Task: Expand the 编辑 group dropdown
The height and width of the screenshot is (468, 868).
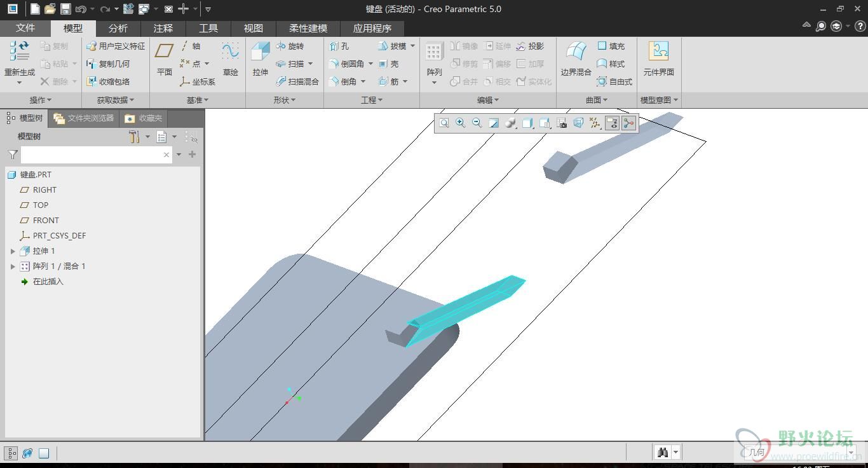Action: point(488,100)
